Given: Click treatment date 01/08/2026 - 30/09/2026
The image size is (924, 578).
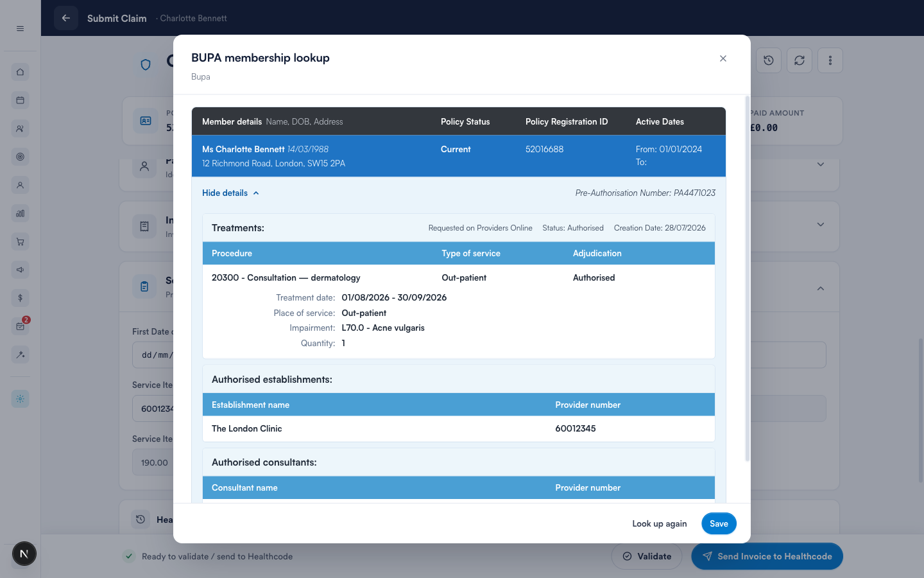Looking at the screenshot, I should click(394, 297).
